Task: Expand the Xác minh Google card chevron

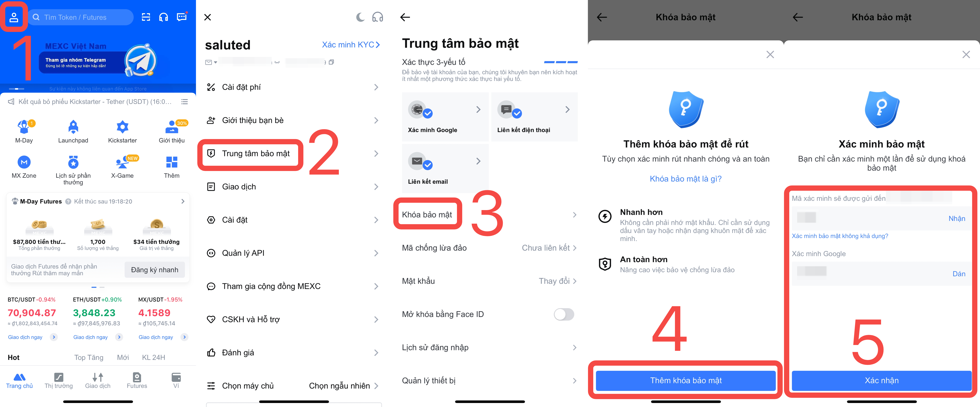Action: coord(478,110)
